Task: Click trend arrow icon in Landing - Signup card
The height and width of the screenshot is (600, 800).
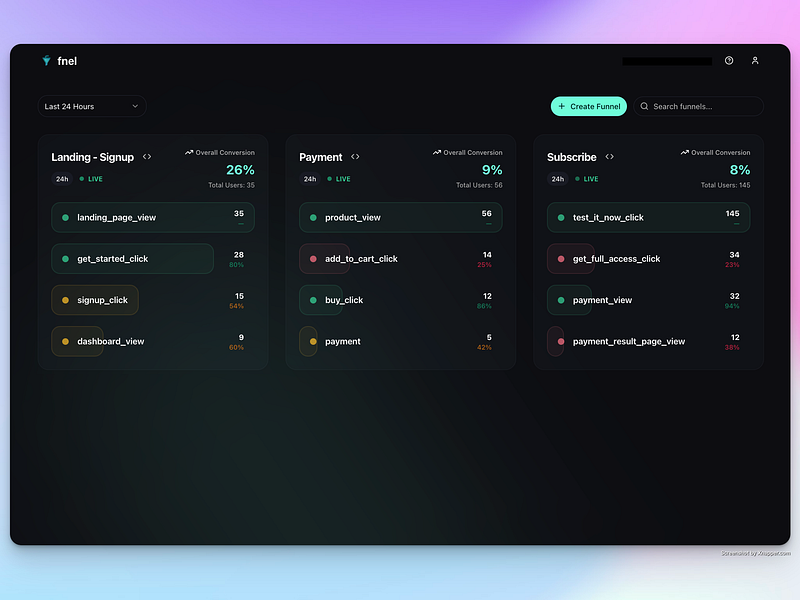Action: [x=189, y=153]
